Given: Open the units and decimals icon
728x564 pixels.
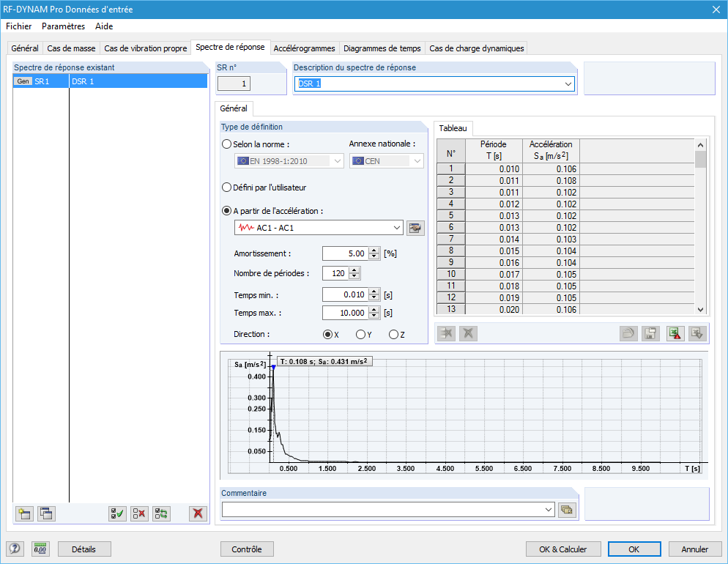Looking at the screenshot, I should (x=41, y=549).
